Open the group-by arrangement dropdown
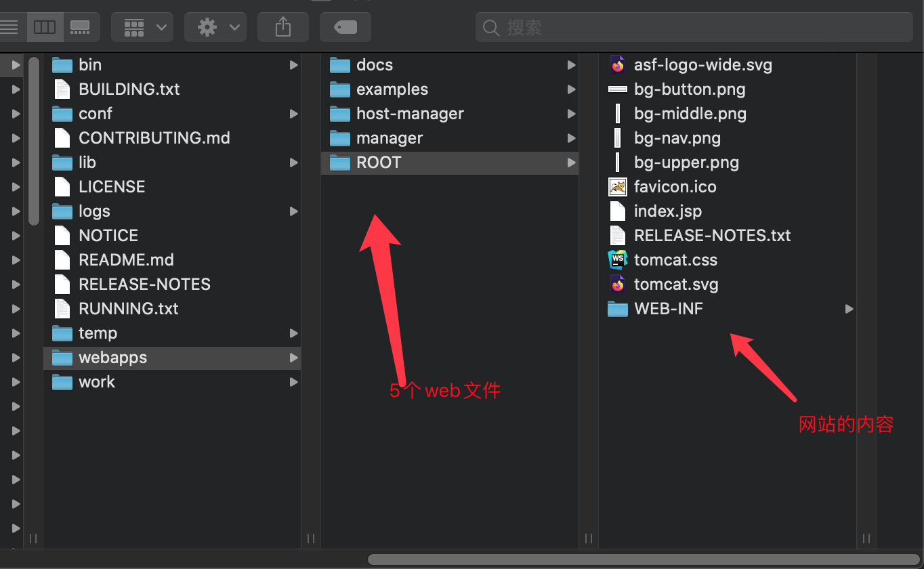This screenshot has height=569, width=924. click(x=142, y=27)
